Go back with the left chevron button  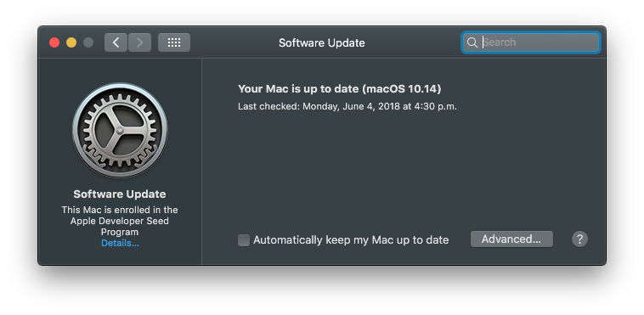pos(116,42)
